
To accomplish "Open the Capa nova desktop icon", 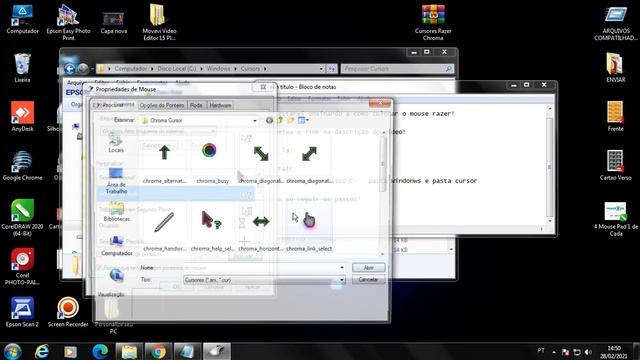I will tap(113, 22).
